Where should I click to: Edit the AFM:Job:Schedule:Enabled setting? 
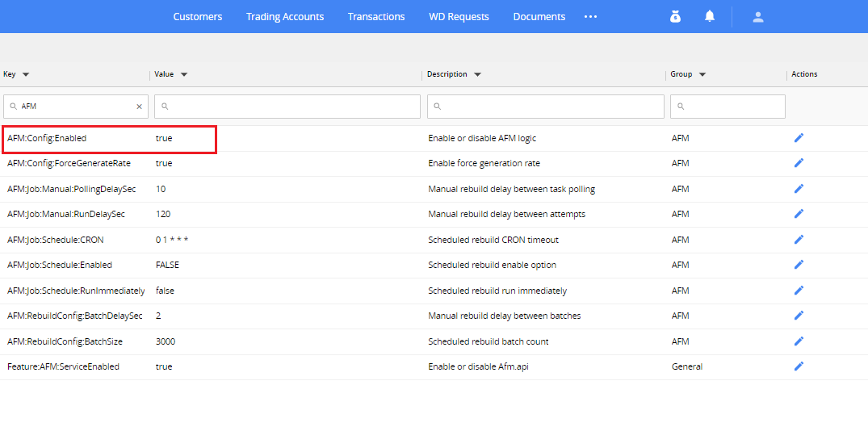[799, 265]
